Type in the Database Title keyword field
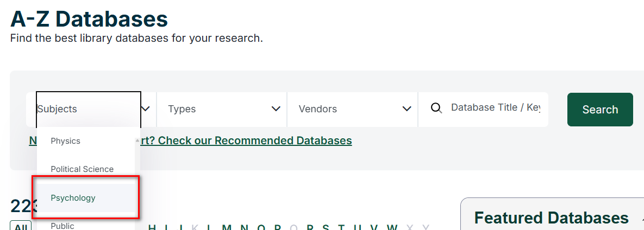Viewport: 644px width, 230px height. 495,108
